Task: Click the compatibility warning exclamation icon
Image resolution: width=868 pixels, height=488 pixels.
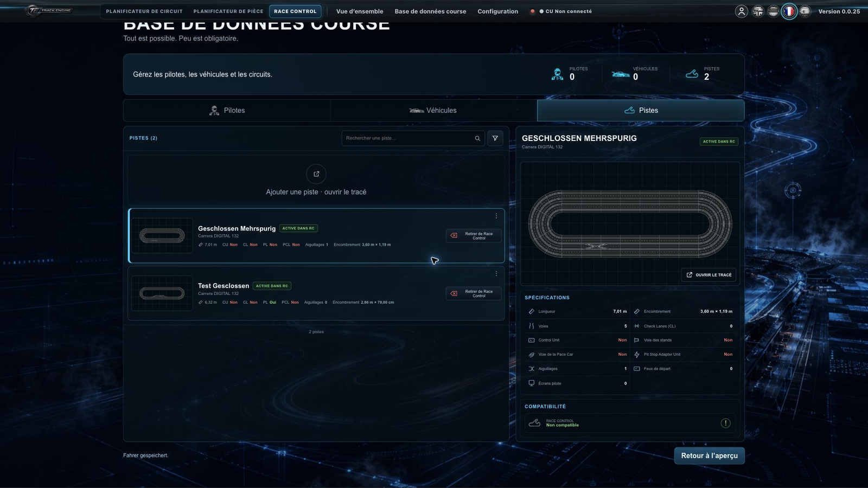Action: [x=725, y=423]
